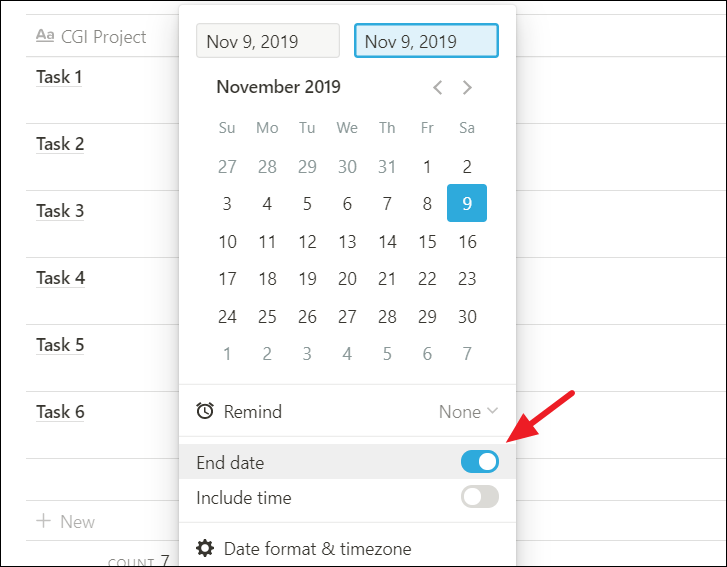The image size is (727, 567).
Task: Open the Task 1 row
Action: point(102,90)
